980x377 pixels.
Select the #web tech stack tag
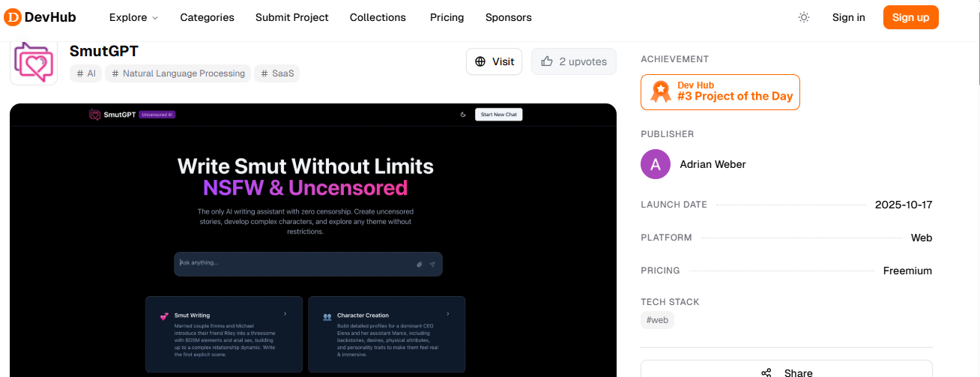tap(658, 320)
